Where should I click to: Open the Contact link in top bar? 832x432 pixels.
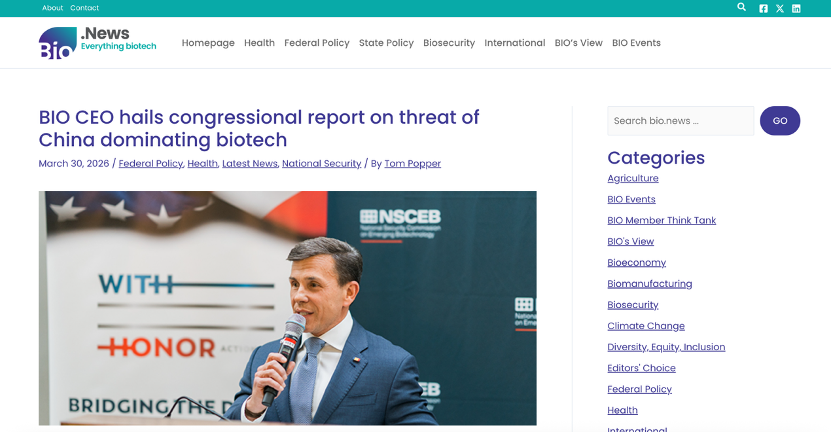tap(84, 8)
